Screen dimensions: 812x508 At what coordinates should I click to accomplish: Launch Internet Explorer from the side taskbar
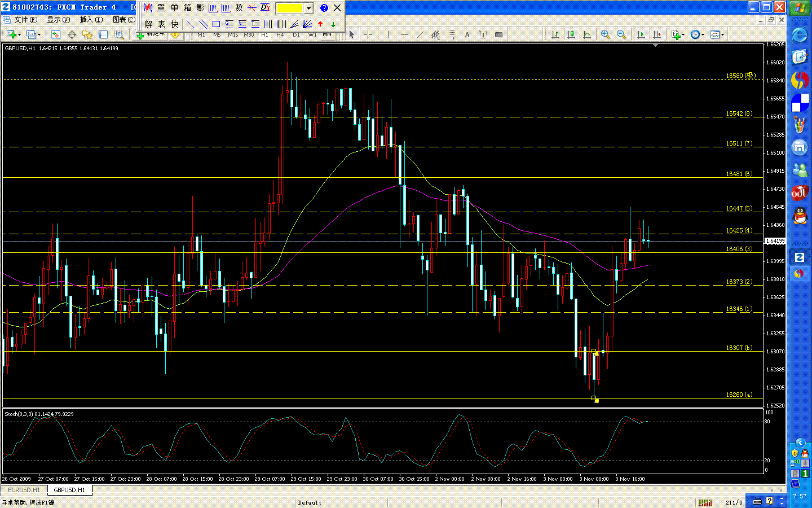point(800,35)
